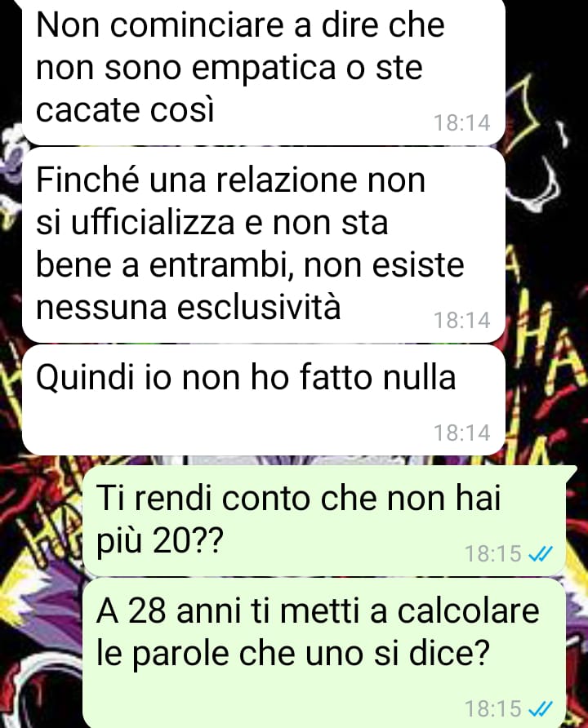This screenshot has width=588, height=728.
Task: Select the "Finché una relazione non" message bubble
Action: click(x=263, y=245)
